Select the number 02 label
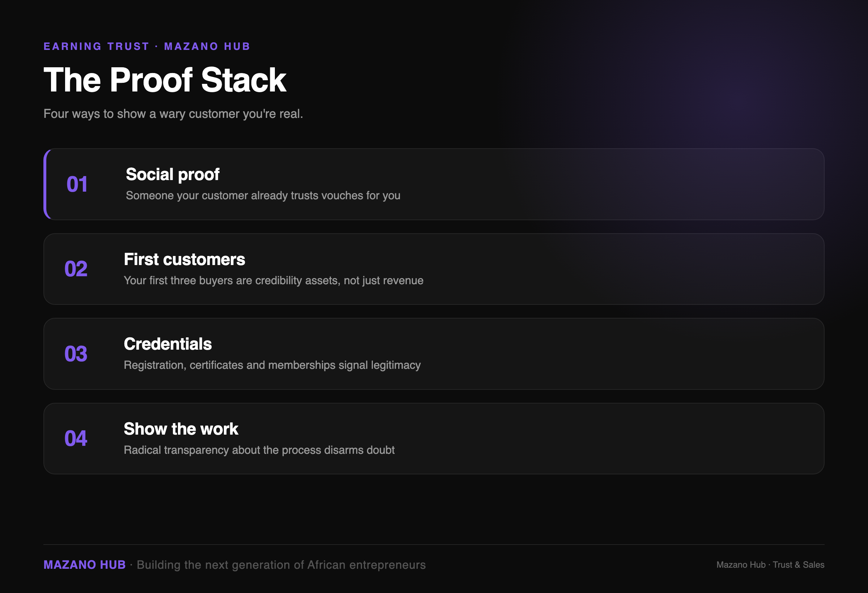The width and height of the screenshot is (868, 593). (76, 269)
